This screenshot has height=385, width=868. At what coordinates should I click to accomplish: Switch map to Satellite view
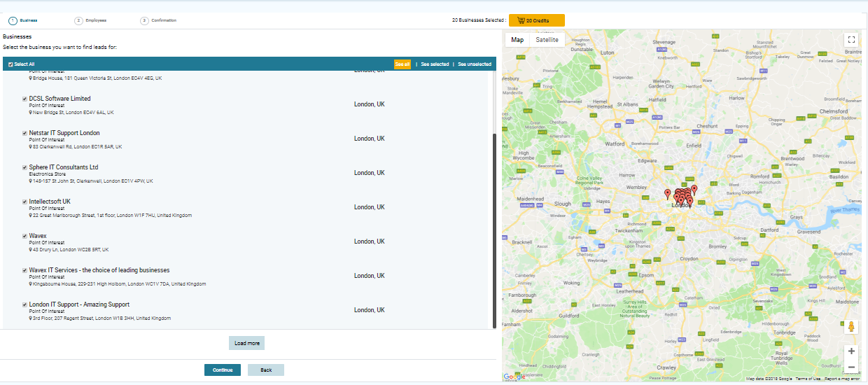coord(547,40)
